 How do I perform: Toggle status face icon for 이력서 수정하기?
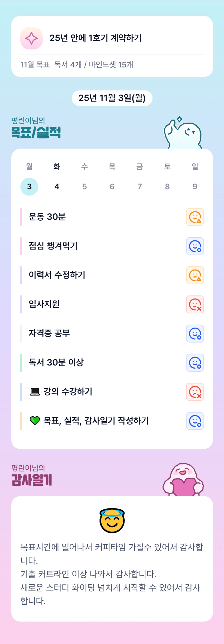[x=195, y=275]
